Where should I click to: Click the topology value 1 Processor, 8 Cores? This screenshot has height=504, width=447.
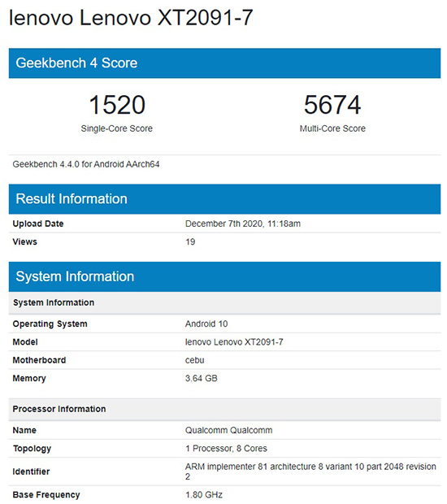tap(226, 449)
